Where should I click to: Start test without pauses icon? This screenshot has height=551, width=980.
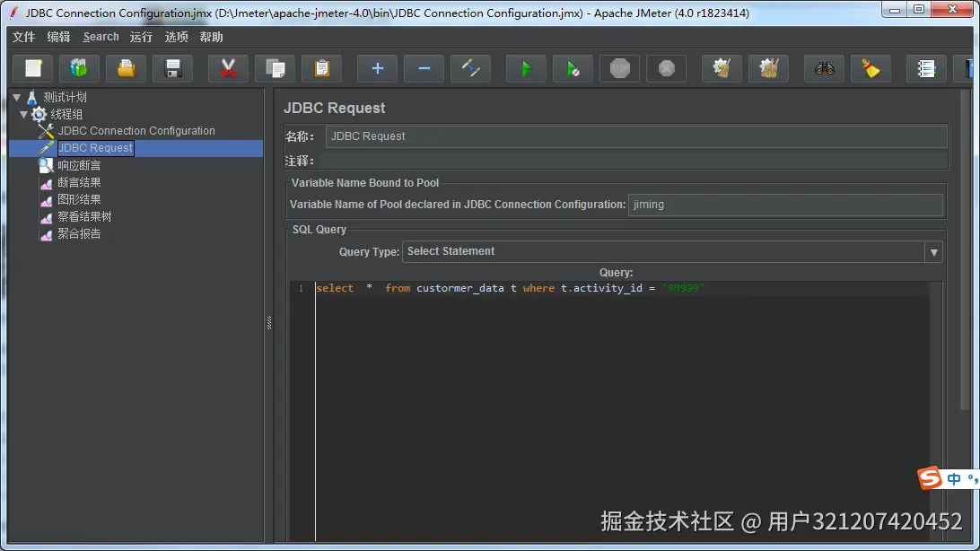click(573, 68)
